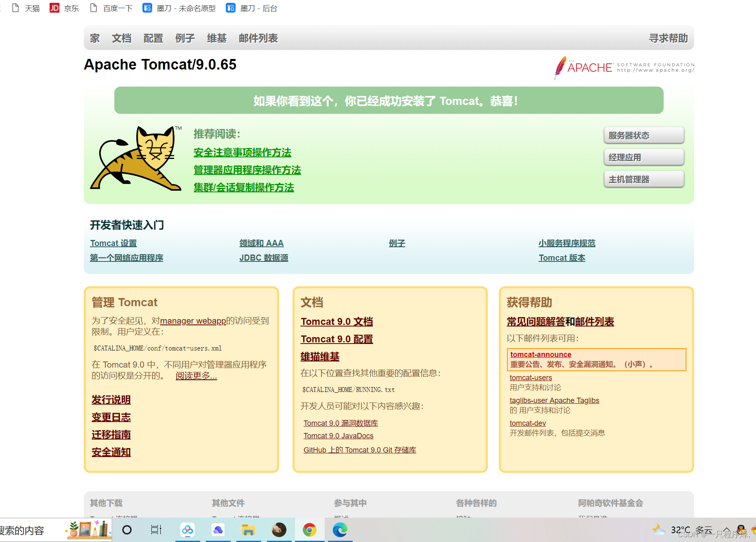Open GitHub 上的 Tomcat 9.0 Git 存储库 link
Image resolution: width=756 pixels, height=542 pixels.
click(x=360, y=450)
